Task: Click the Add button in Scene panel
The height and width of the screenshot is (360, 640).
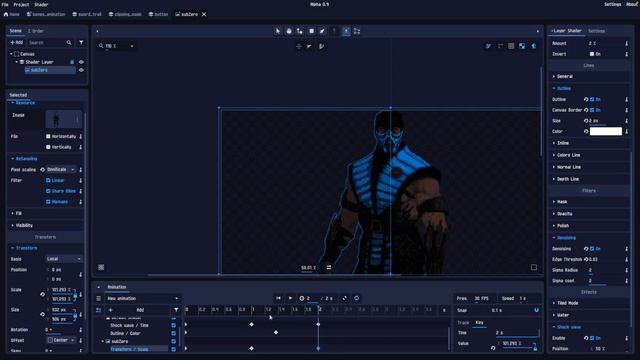Action: [17, 42]
